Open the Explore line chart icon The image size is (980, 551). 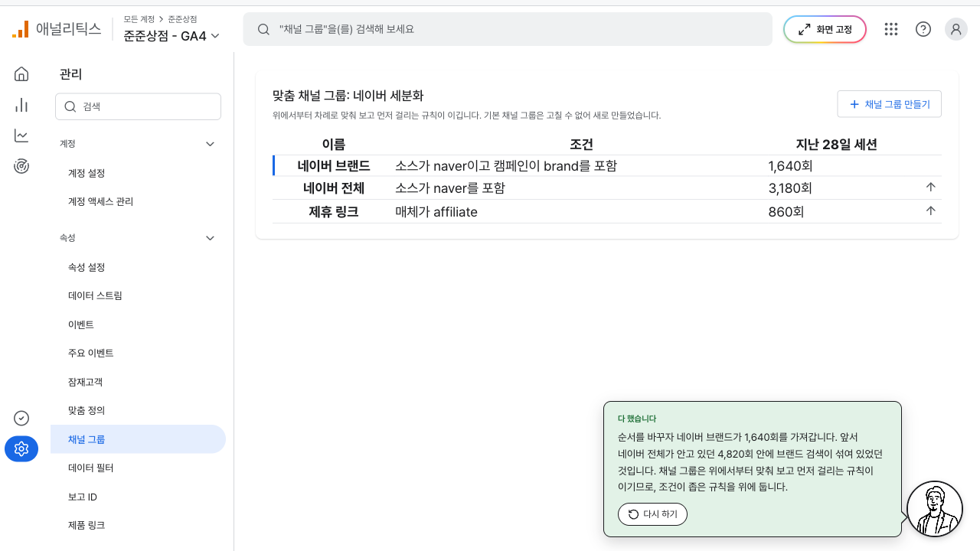click(x=21, y=135)
